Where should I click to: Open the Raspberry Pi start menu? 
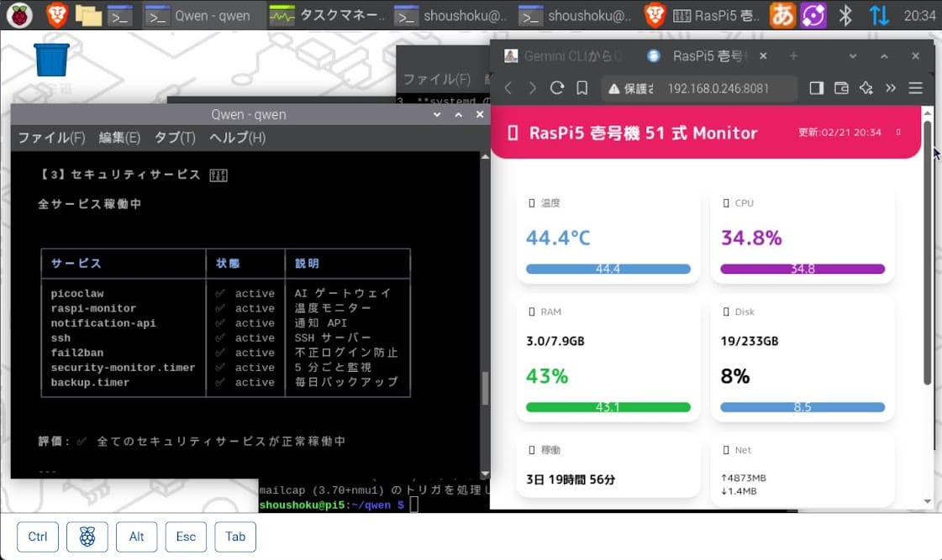pos(19,15)
